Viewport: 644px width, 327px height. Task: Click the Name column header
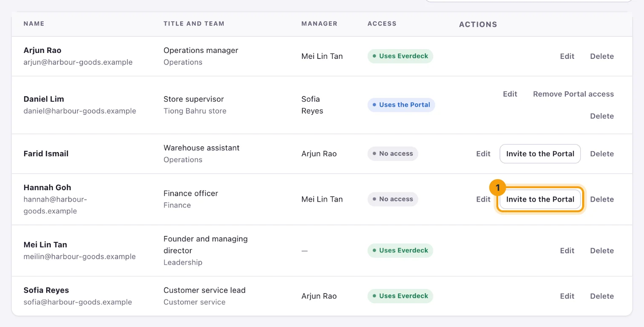click(x=34, y=24)
